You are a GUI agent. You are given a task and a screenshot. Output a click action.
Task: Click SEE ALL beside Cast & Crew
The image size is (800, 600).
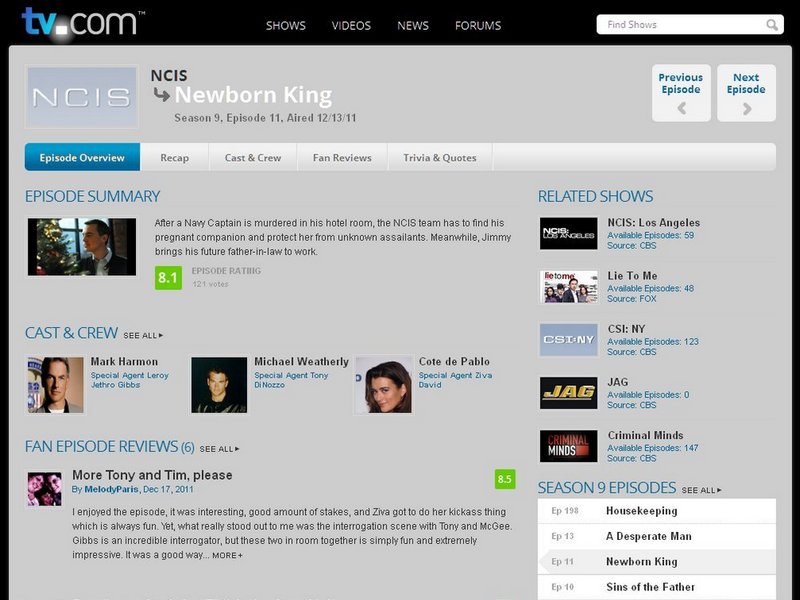click(143, 335)
